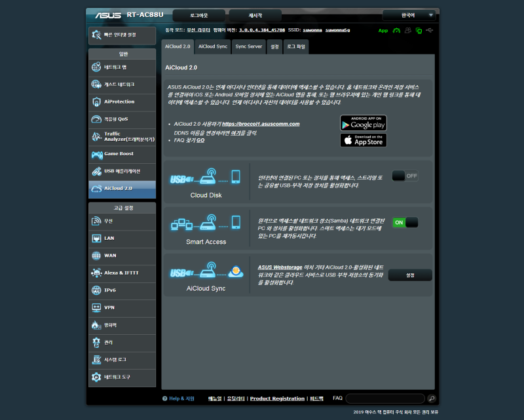Open 게스트 네트워크 in the sidebar

[122, 85]
